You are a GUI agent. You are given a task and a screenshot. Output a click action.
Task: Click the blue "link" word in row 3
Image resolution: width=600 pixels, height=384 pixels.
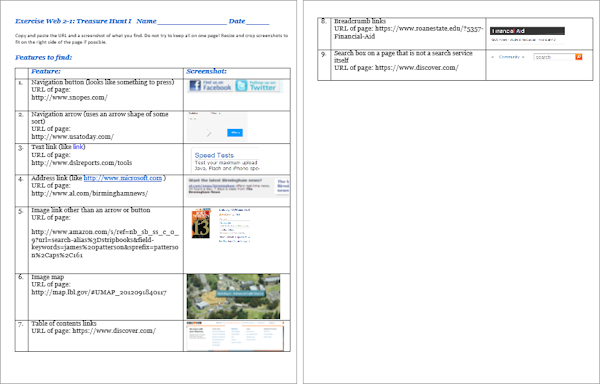78,147
